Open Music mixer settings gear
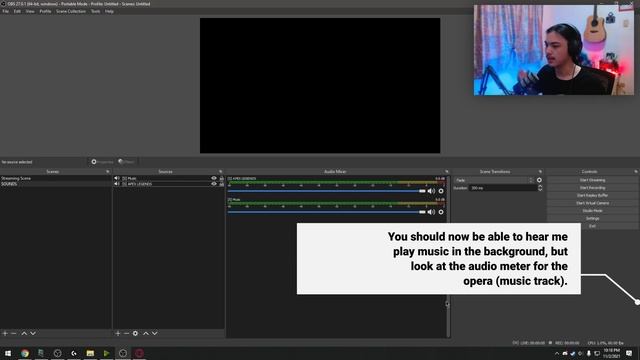640x360 pixels. [x=441, y=212]
